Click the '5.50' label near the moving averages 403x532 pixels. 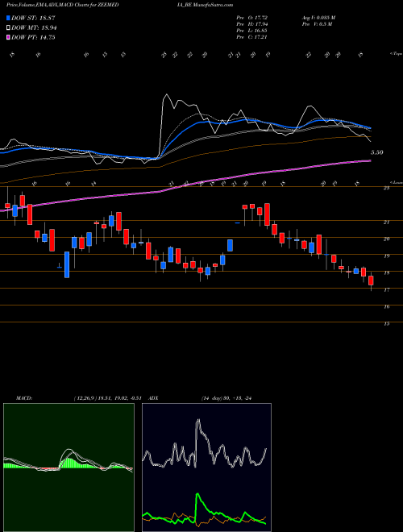[376, 152]
